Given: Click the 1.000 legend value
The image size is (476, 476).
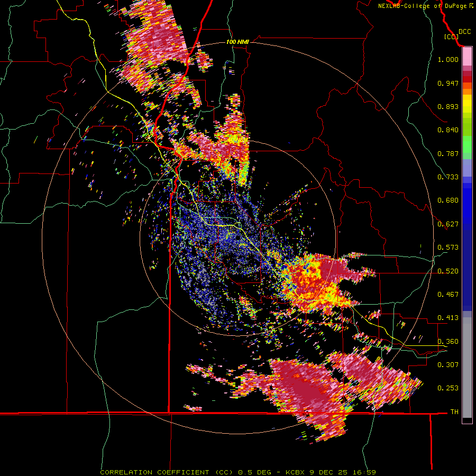Looking at the screenshot, I should click(x=448, y=59).
